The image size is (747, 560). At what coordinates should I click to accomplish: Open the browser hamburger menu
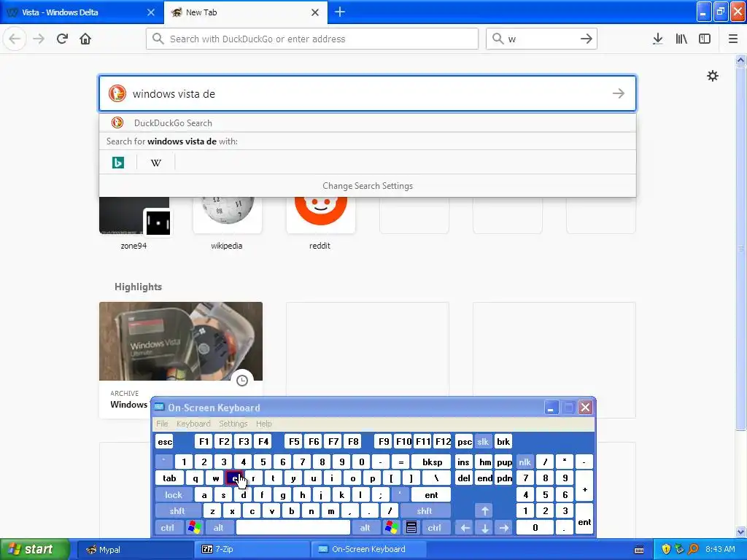point(733,39)
